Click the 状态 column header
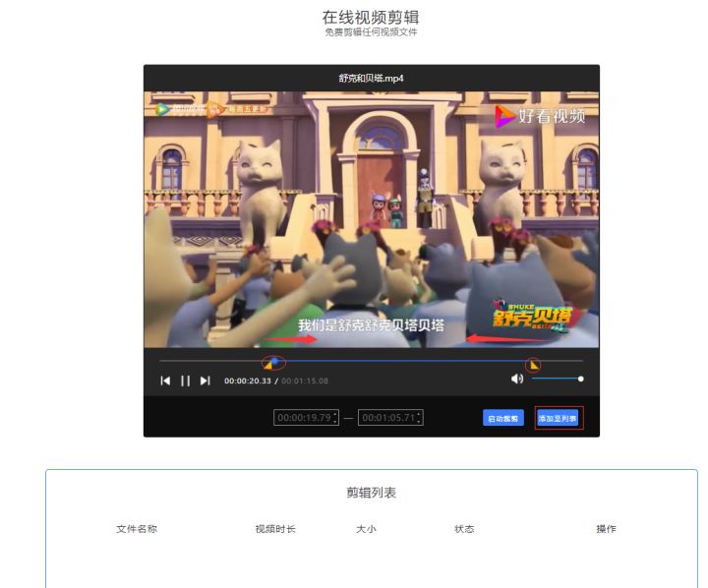Image resolution: width=708 pixels, height=588 pixels. [464, 529]
